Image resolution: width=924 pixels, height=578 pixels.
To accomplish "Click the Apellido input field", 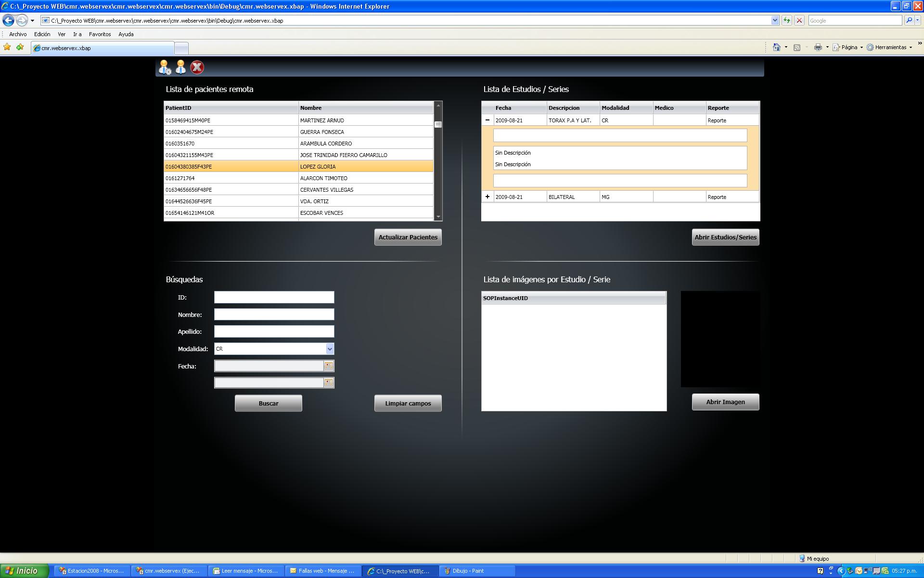I will pyautogui.click(x=274, y=331).
